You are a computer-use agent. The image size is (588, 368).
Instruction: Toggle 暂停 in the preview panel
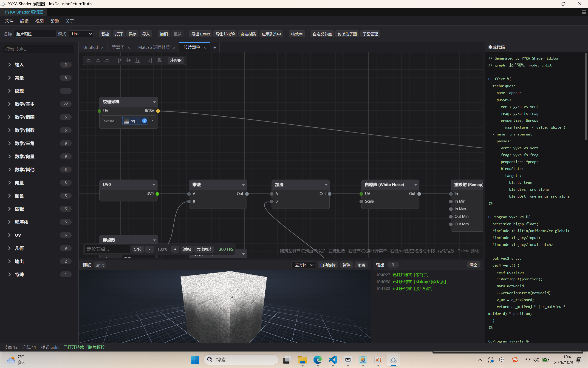(x=346, y=265)
